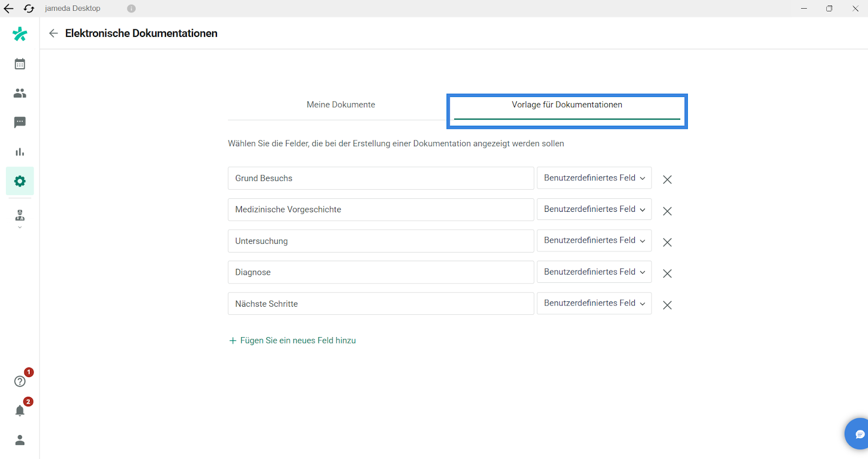The width and height of the screenshot is (868, 459).
Task: Edit the Diagnose text field
Action: (381, 273)
